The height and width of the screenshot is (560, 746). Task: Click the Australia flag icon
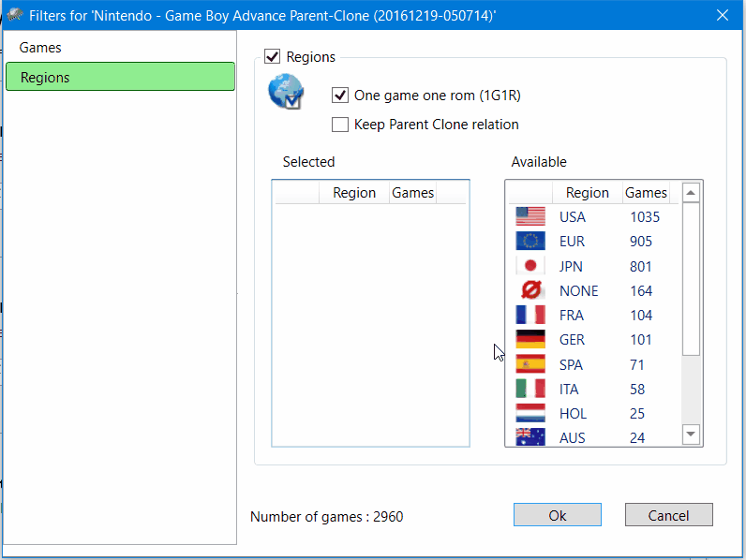coord(530,437)
